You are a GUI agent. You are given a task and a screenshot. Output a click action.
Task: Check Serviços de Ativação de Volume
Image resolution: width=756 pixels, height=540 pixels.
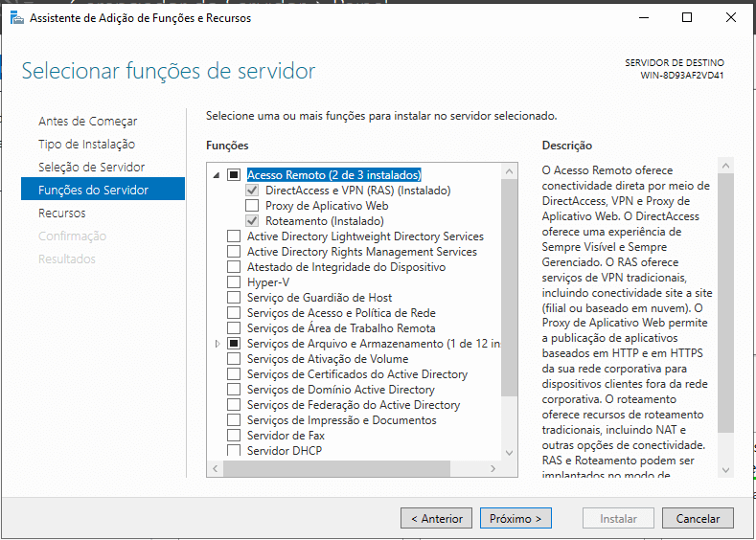[234, 359]
